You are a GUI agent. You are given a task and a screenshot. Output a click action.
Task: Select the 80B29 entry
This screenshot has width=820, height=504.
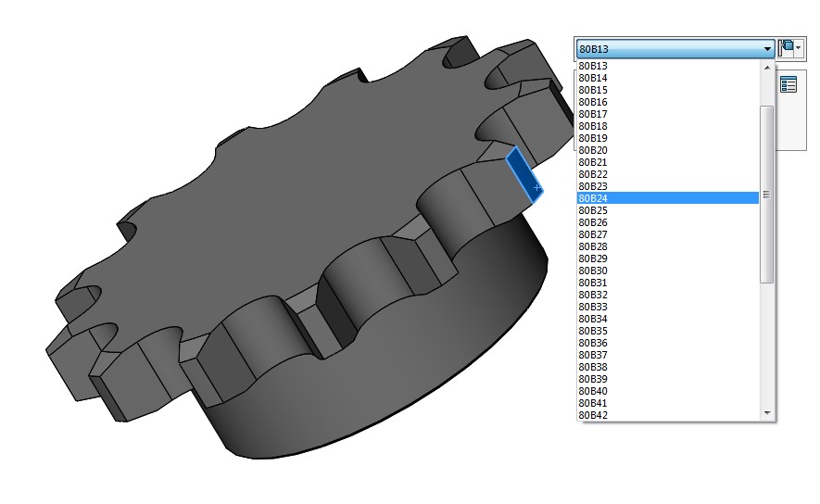668,258
